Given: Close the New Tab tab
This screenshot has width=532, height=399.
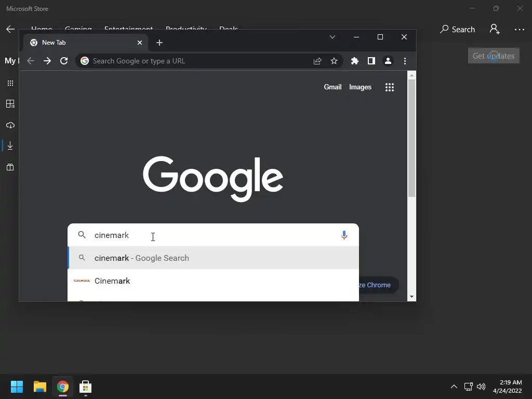Looking at the screenshot, I should pos(139,43).
